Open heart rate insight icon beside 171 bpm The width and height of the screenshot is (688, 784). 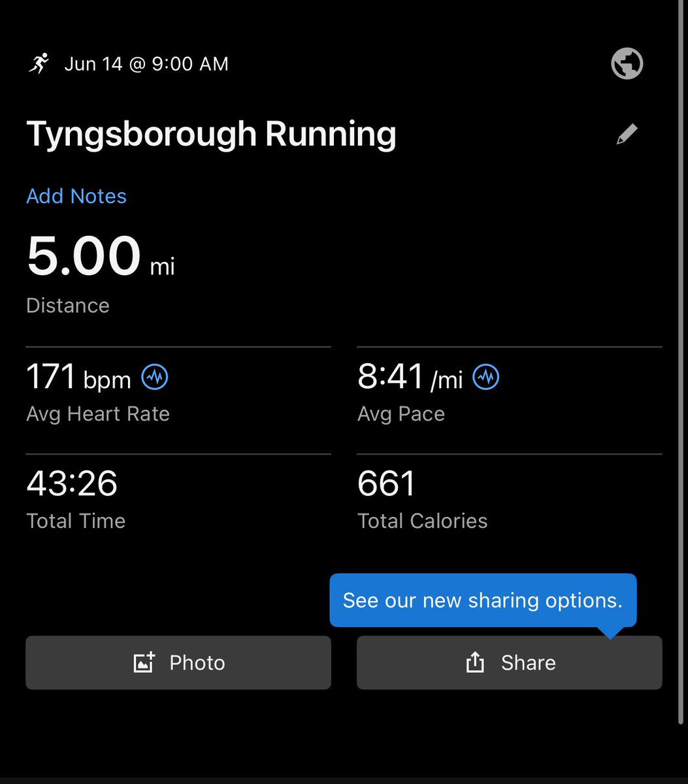155,377
